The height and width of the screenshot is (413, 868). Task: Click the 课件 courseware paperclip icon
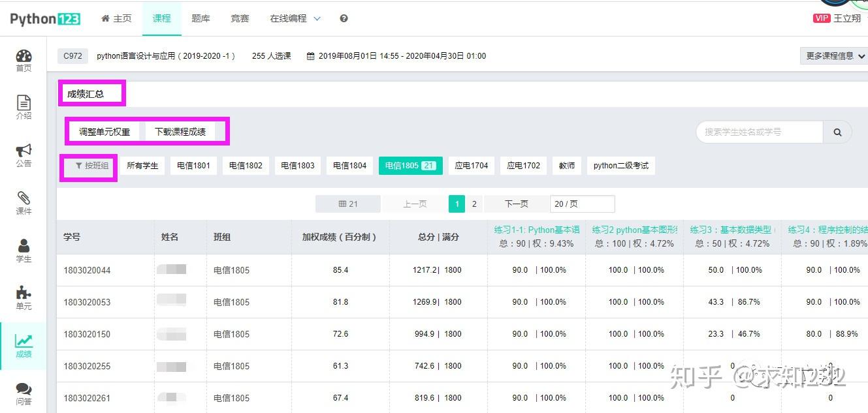click(x=24, y=202)
